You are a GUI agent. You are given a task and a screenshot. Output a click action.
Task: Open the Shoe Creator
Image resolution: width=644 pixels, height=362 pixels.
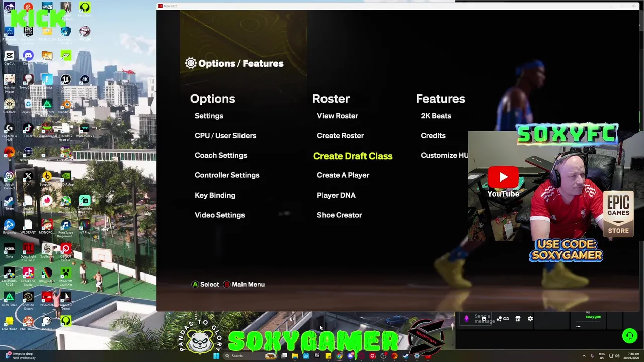[x=340, y=215]
